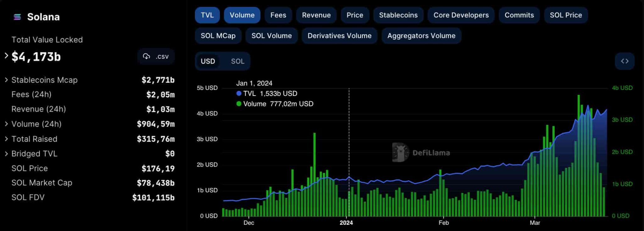This screenshot has width=644, height=231.
Task: Expand the Bridged TVL row
Action: pyautogui.click(x=6, y=153)
